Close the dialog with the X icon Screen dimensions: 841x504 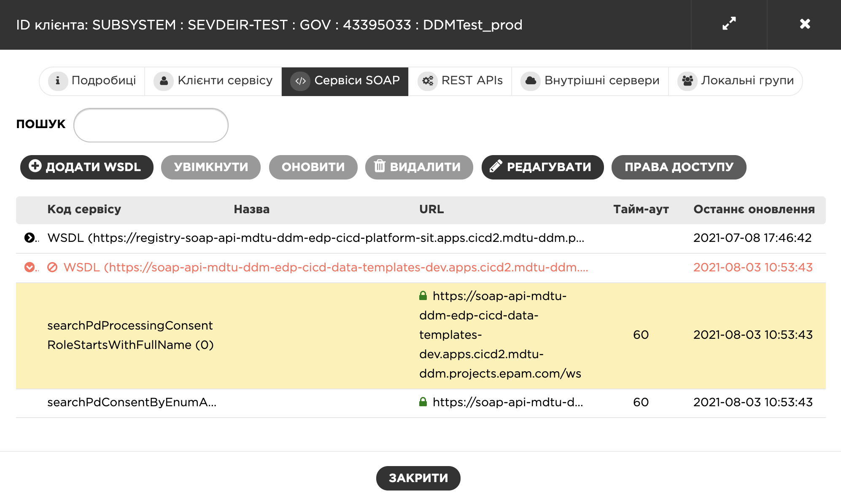coord(805,24)
